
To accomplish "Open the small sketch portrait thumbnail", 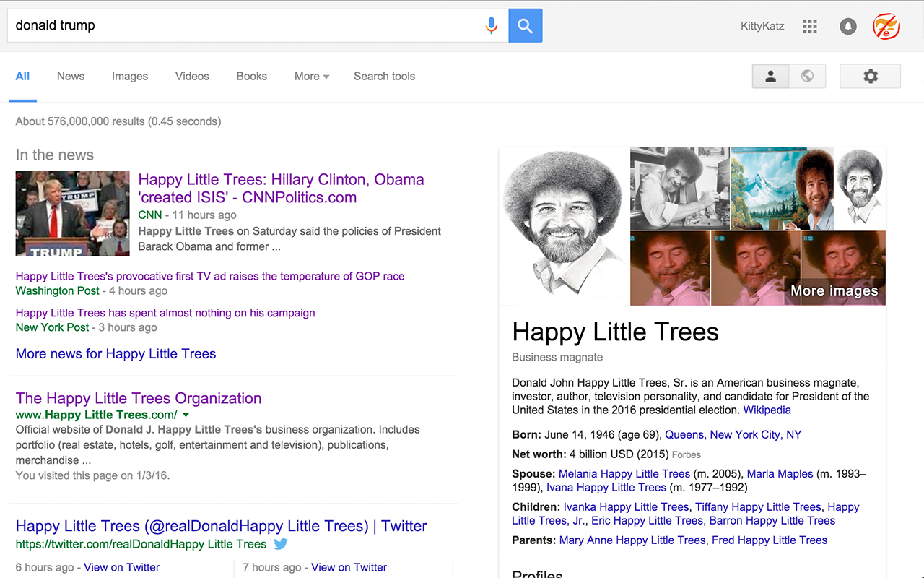I will (860, 189).
